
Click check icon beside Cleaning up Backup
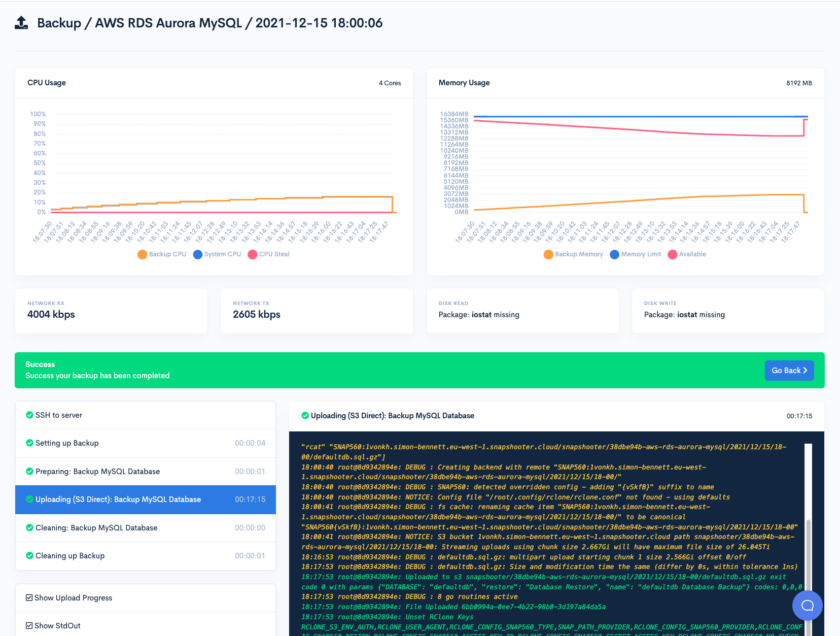pyautogui.click(x=29, y=556)
